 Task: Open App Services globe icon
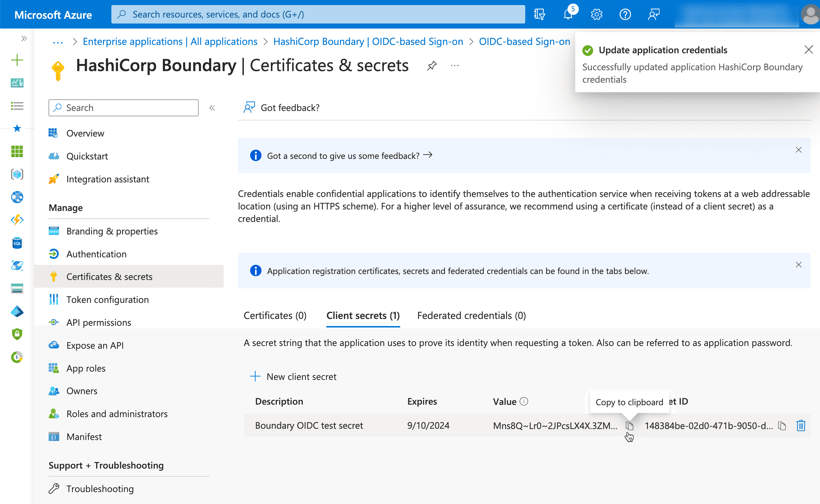click(17, 197)
